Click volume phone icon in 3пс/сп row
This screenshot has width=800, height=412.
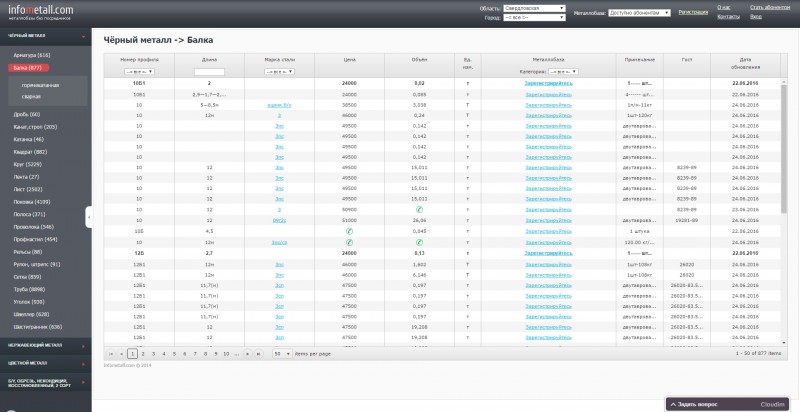419,242
